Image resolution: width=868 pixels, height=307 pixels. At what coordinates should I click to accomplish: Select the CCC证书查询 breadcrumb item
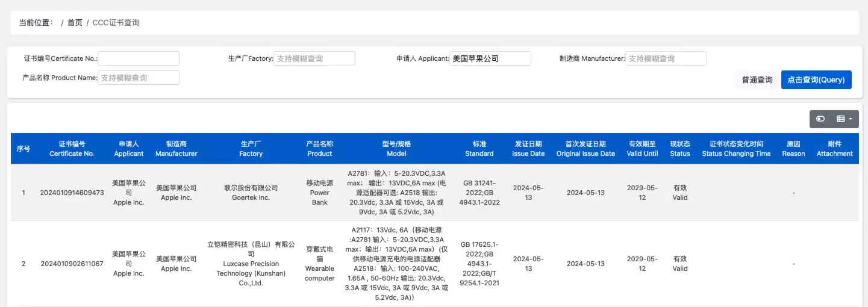pyautogui.click(x=116, y=22)
